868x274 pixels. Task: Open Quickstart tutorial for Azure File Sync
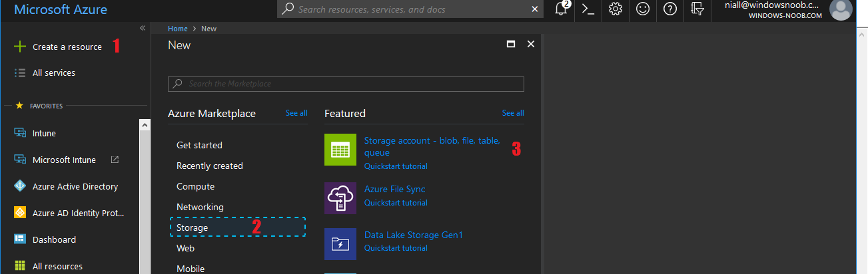click(396, 203)
